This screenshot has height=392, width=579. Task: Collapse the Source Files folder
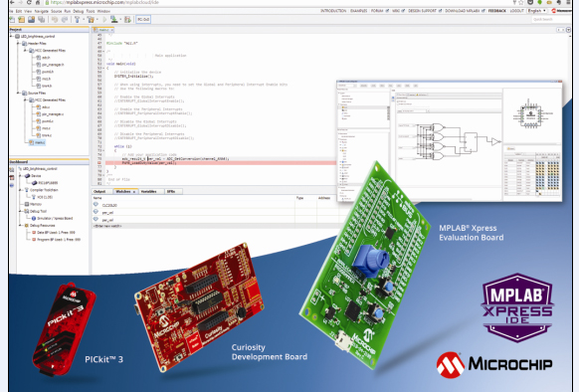[19, 94]
